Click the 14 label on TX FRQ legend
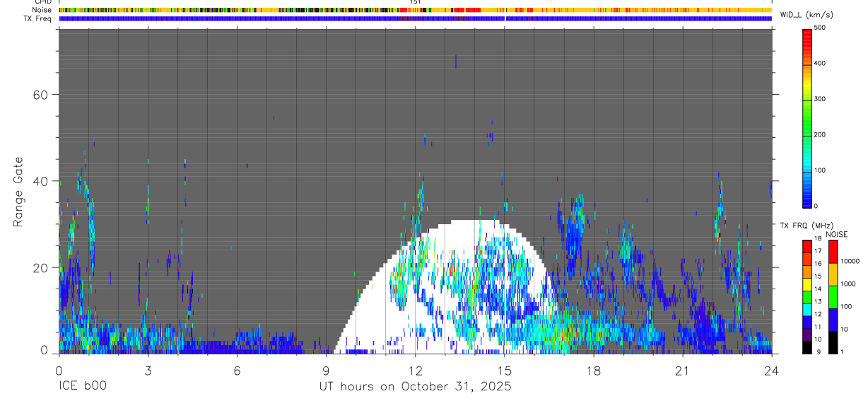 pos(818,289)
